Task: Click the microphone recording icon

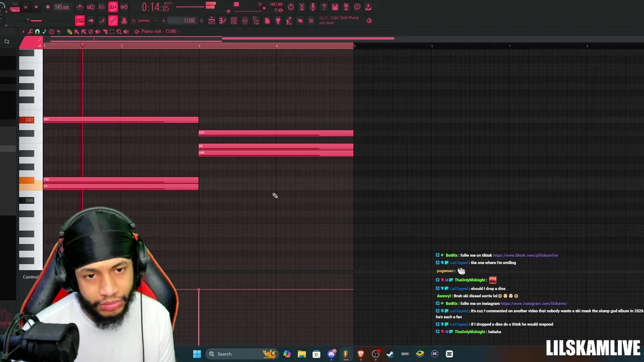Action: pos(313,7)
